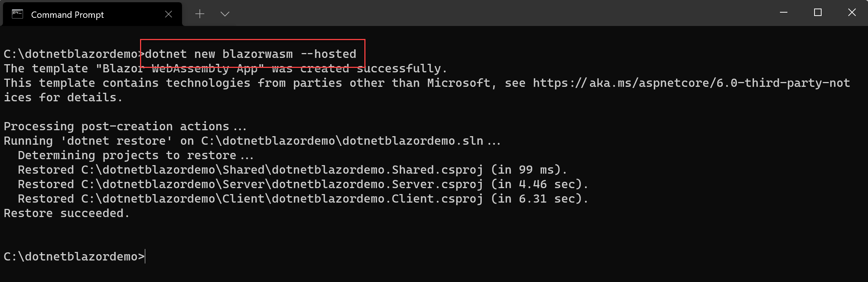The image size is (868, 282).
Task: Click the dotnetblazordemo.Shared.csproj path
Action: click(x=282, y=170)
